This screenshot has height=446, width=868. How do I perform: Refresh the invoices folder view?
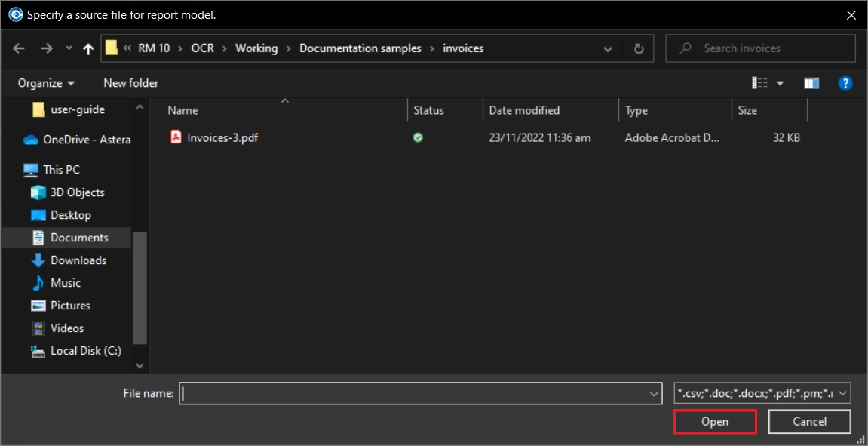click(639, 49)
